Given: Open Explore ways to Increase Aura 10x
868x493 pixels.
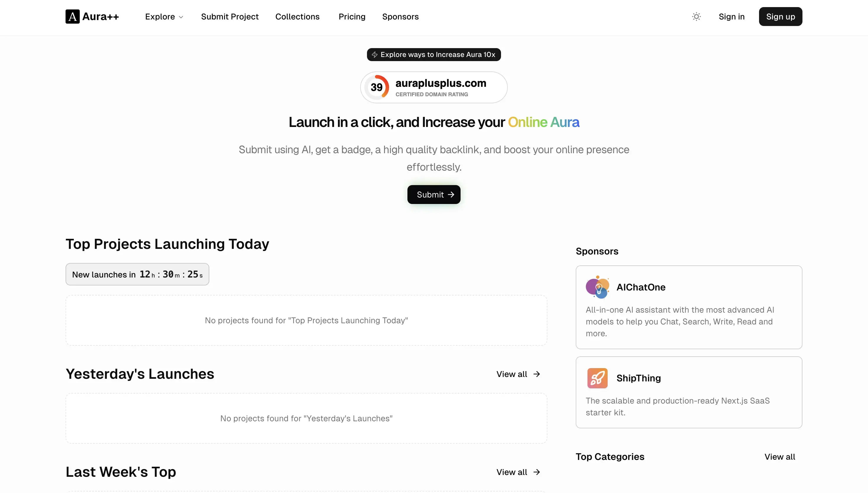Looking at the screenshot, I should coord(434,55).
